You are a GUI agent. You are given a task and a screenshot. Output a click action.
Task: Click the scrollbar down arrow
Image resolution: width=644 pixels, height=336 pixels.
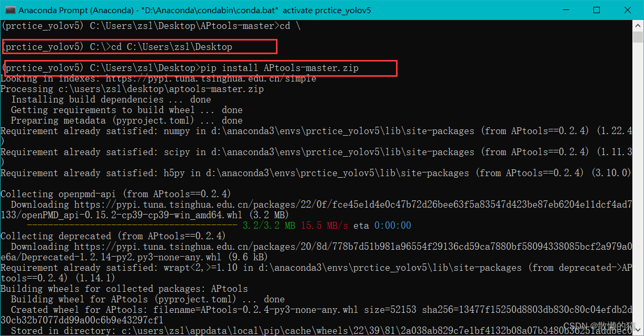(x=637, y=330)
